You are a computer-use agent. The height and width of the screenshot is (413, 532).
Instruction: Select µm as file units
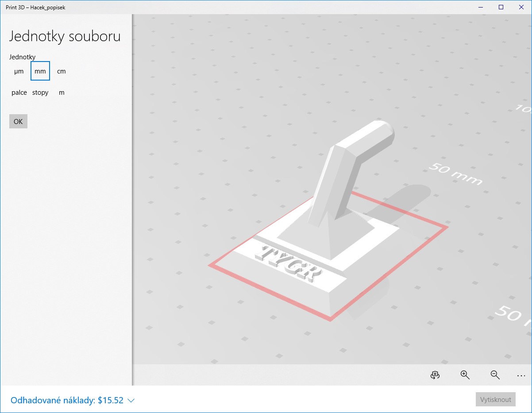(19, 71)
